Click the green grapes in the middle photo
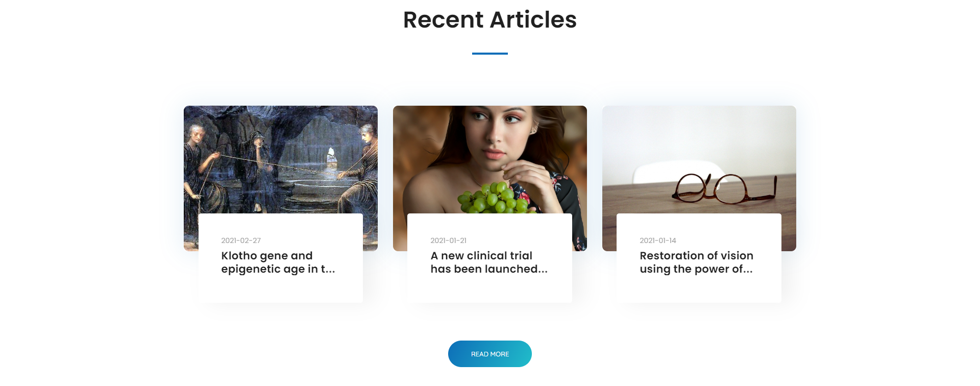Screen dimensions: 980x386 492,199
